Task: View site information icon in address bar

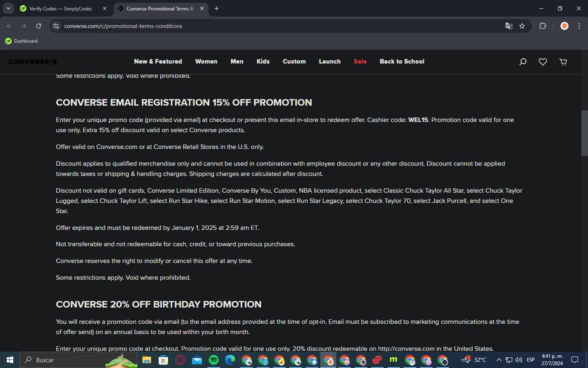Action: pos(56,26)
